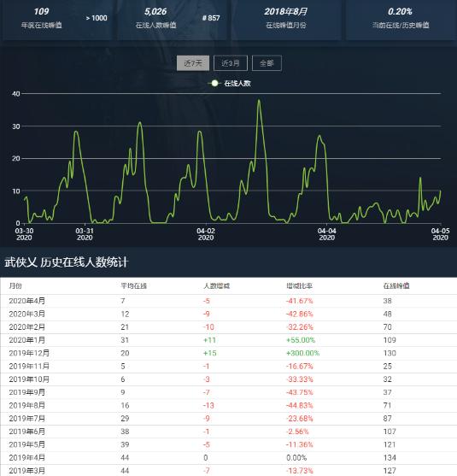
Task: Switch chart to 近3月 range
Action: (231, 63)
